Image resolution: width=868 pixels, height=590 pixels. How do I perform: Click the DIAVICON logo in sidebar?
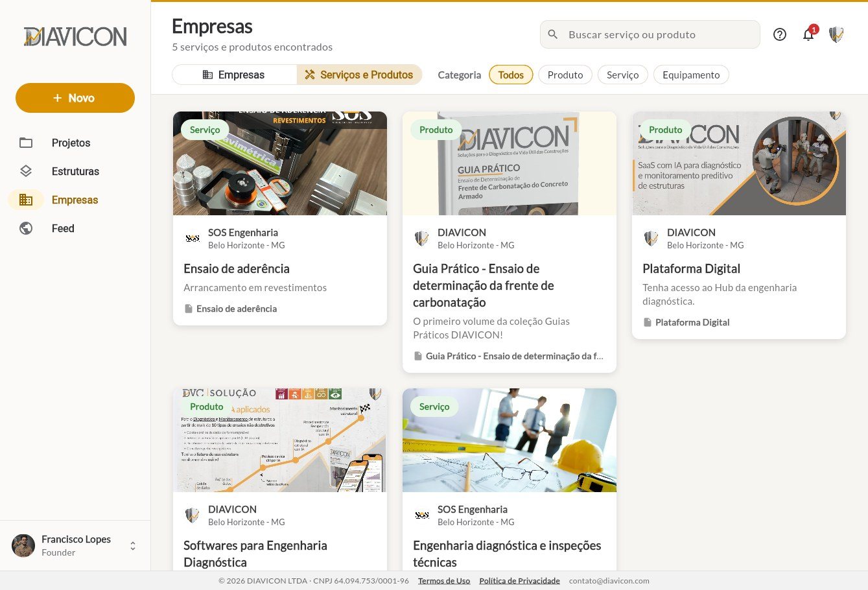click(75, 36)
